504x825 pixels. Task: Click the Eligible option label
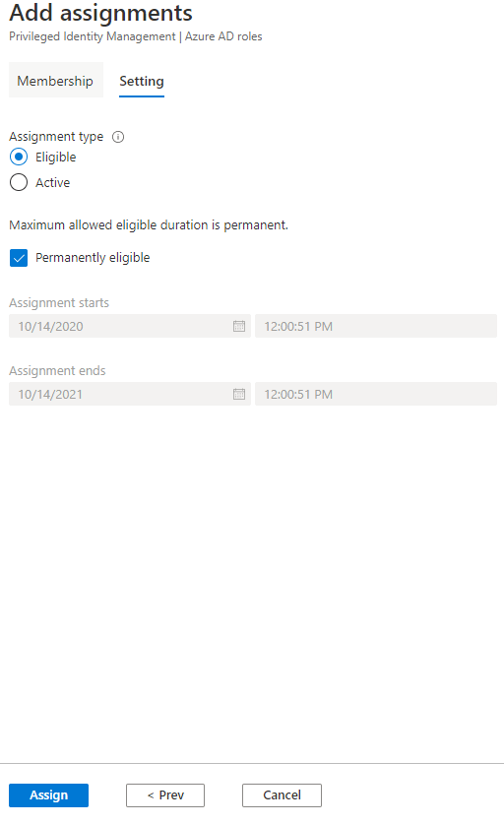[56, 158]
